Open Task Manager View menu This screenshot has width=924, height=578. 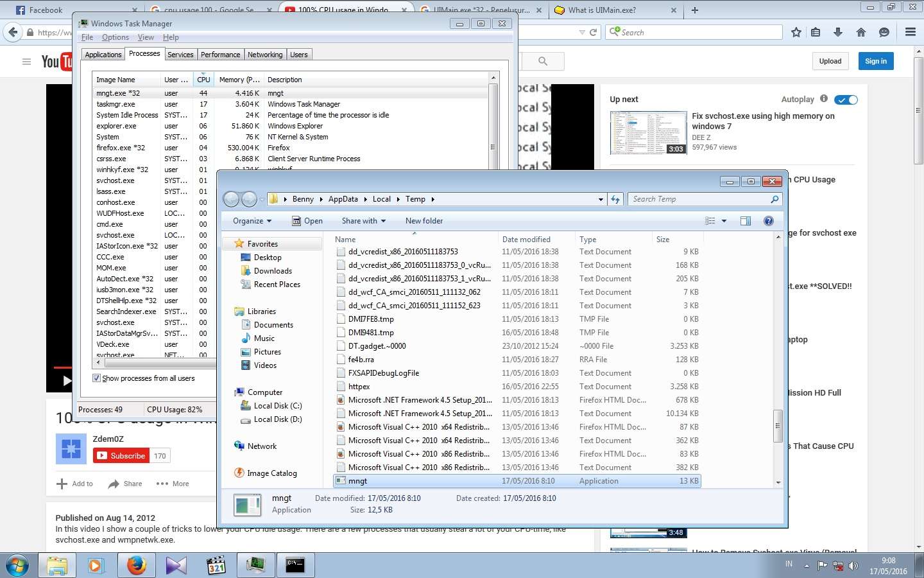pos(146,37)
